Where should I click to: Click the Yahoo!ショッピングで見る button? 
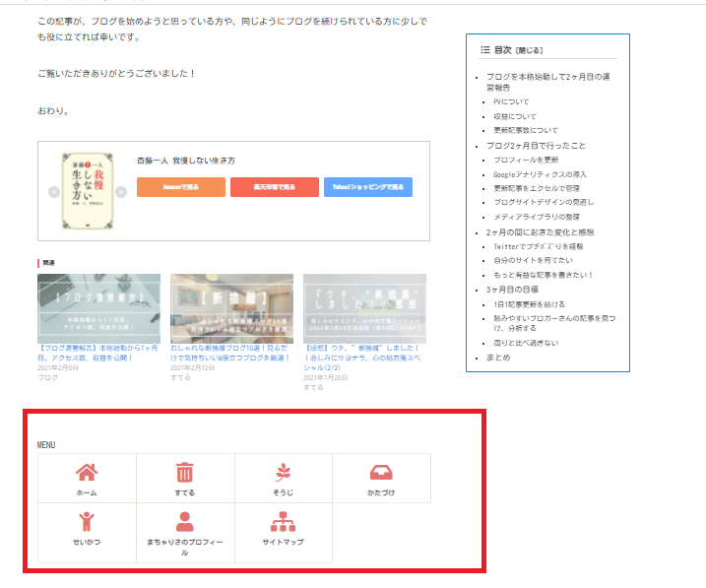point(368,187)
